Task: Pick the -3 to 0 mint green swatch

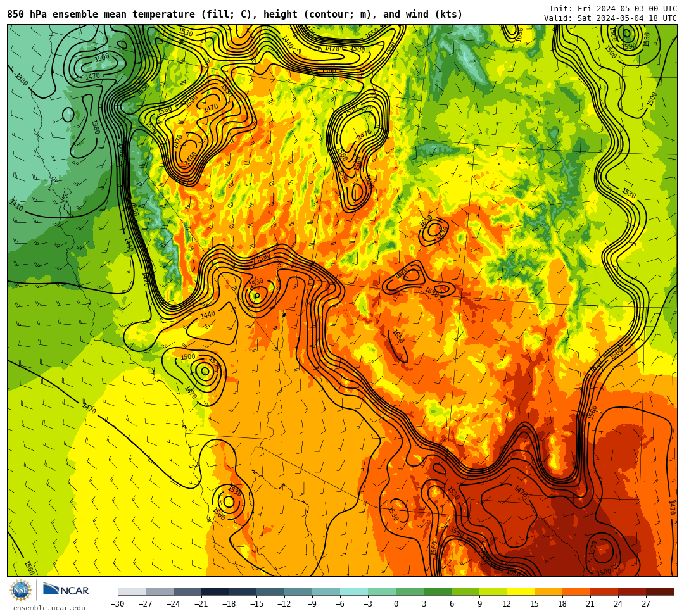Action: point(382,591)
